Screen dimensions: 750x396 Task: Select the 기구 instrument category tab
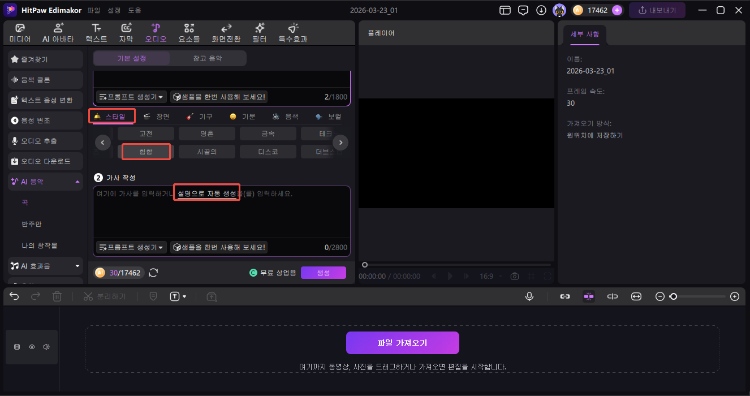pyautogui.click(x=199, y=116)
